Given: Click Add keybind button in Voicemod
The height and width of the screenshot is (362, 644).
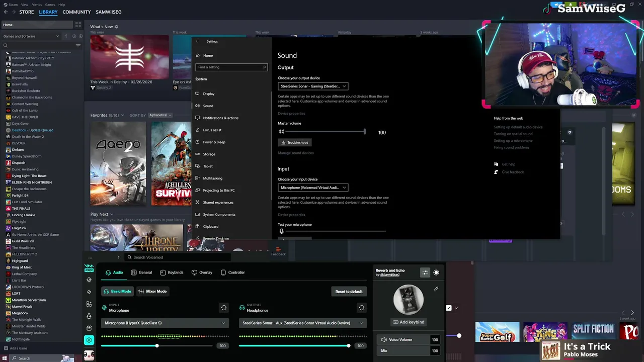Looking at the screenshot, I should (x=409, y=322).
